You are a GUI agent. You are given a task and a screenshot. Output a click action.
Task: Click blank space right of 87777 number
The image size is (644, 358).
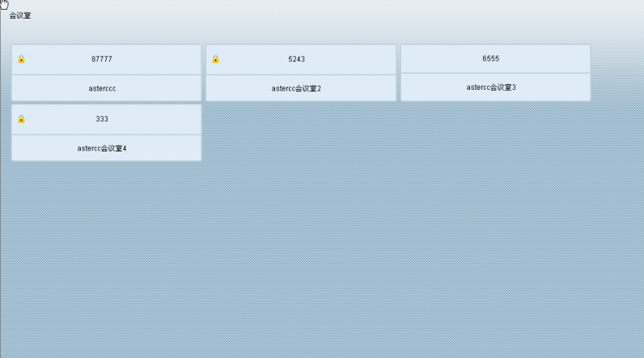(x=162, y=59)
